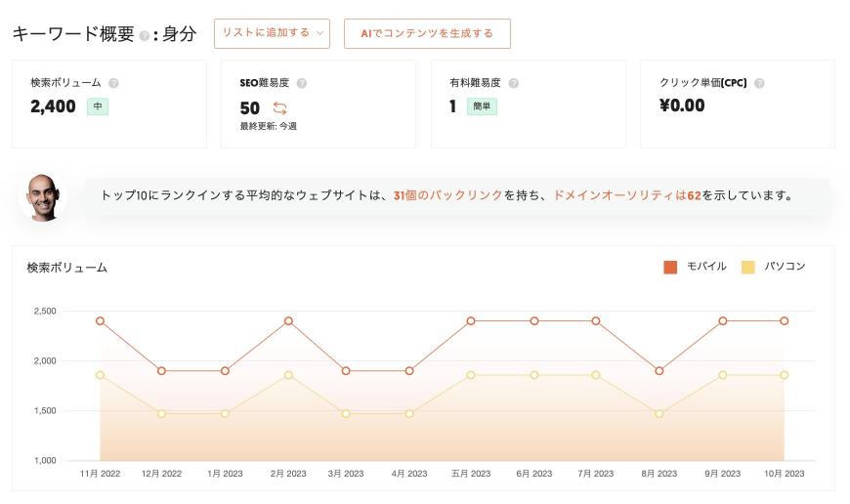This screenshot has height=504, width=850.
Task: Click help icon next to 検索ボリューム label
Action: [113, 83]
